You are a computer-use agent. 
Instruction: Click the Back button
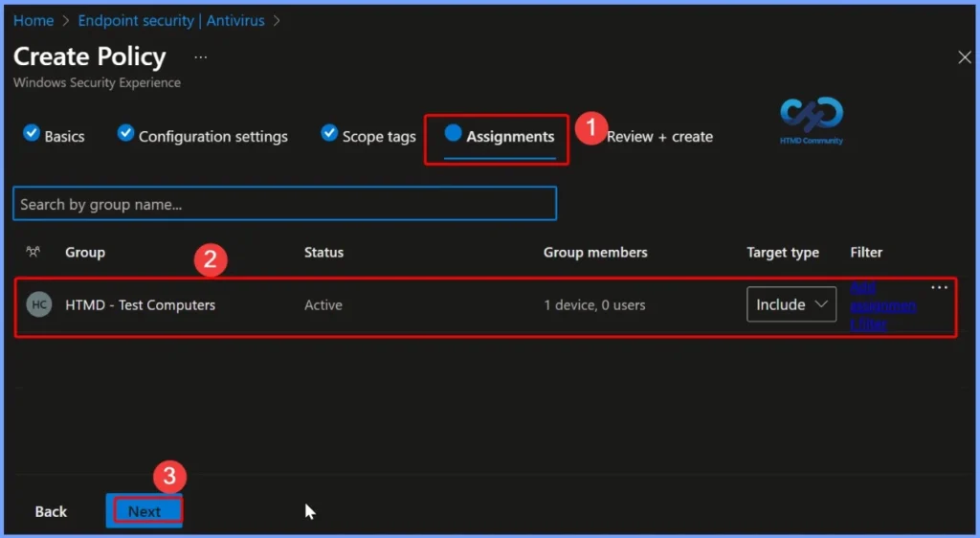51,511
